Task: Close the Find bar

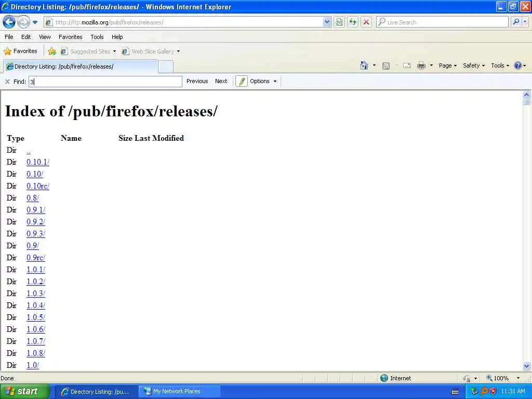Action: coord(7,82)
